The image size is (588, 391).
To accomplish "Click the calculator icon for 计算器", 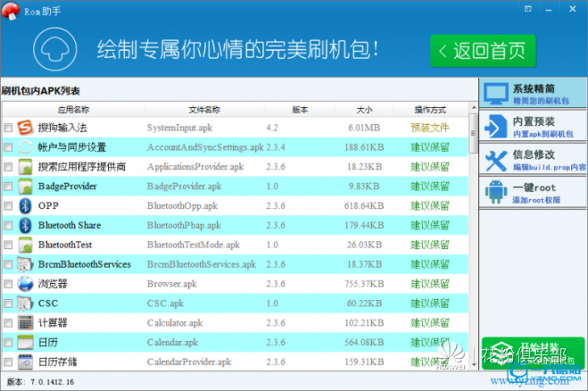I will coord(26,322).
